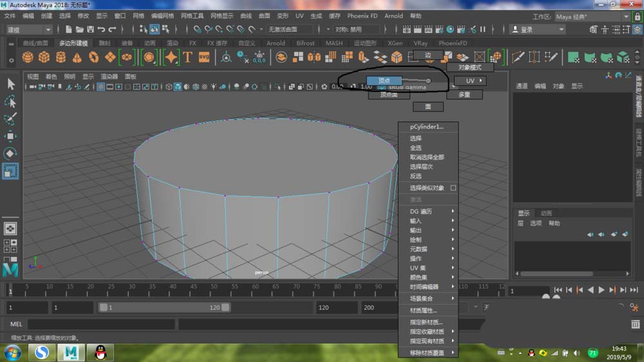Click the QQ penguin taskbar icon
The image size is (644, 362).
(x=100, y=352)
